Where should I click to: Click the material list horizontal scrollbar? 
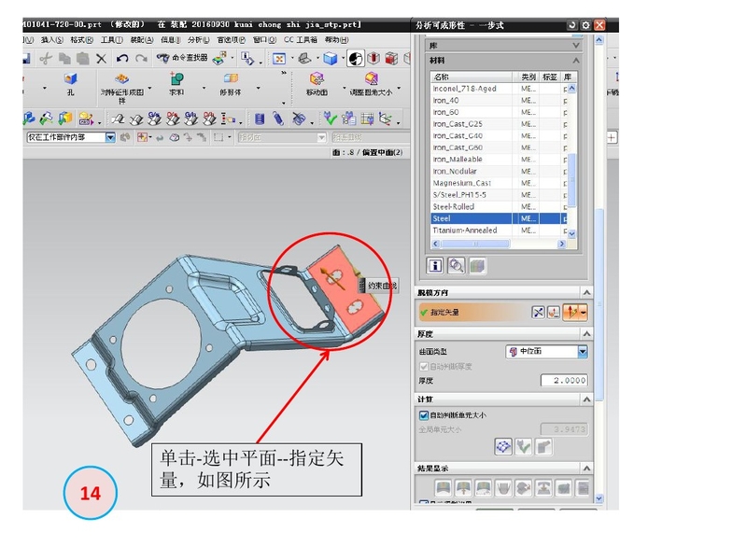495,243
